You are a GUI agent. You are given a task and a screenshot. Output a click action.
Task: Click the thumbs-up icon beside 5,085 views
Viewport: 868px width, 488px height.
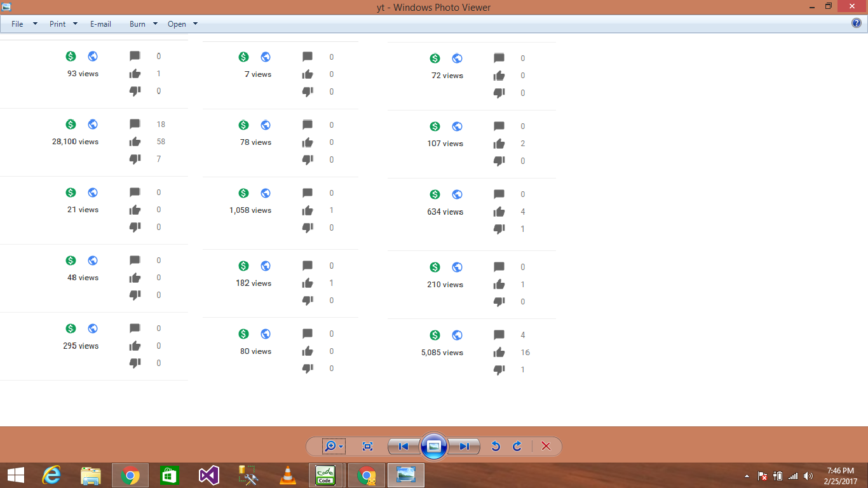point(499,353)
